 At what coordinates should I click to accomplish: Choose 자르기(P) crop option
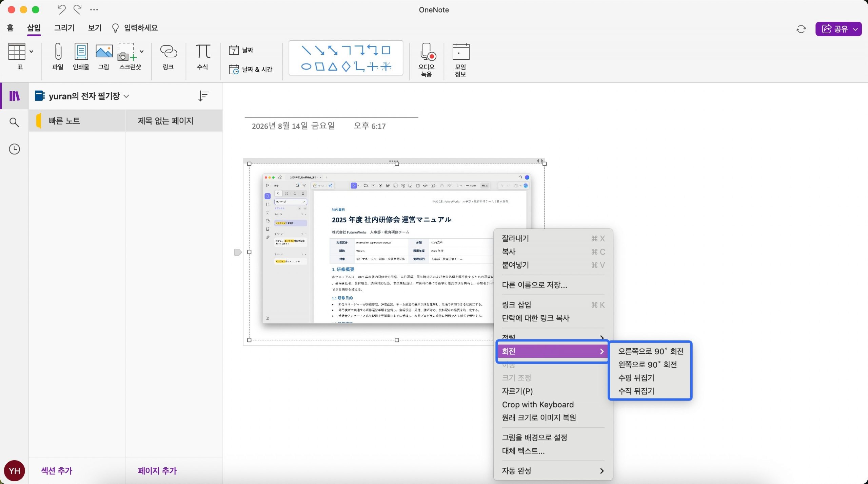click(x=553, y=391)
